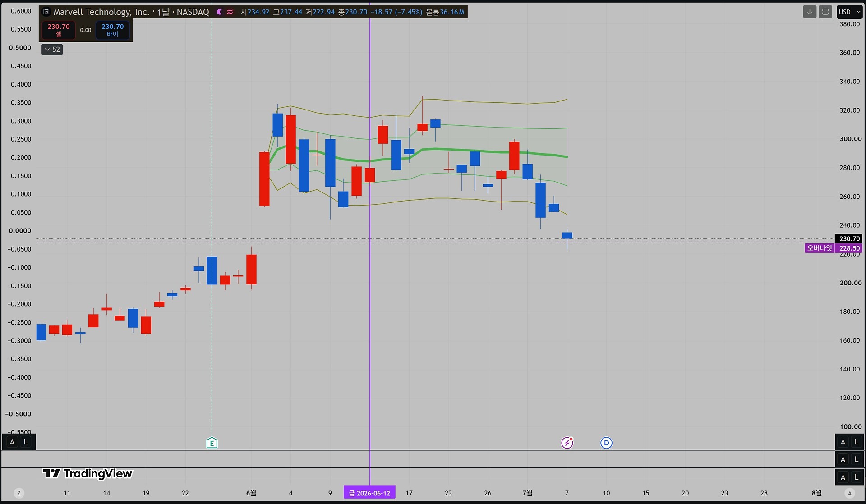Click the Marvell symbol logo icon
This screenshot has width=866, height=504.
pyautogui.click(x=46, y=12)
